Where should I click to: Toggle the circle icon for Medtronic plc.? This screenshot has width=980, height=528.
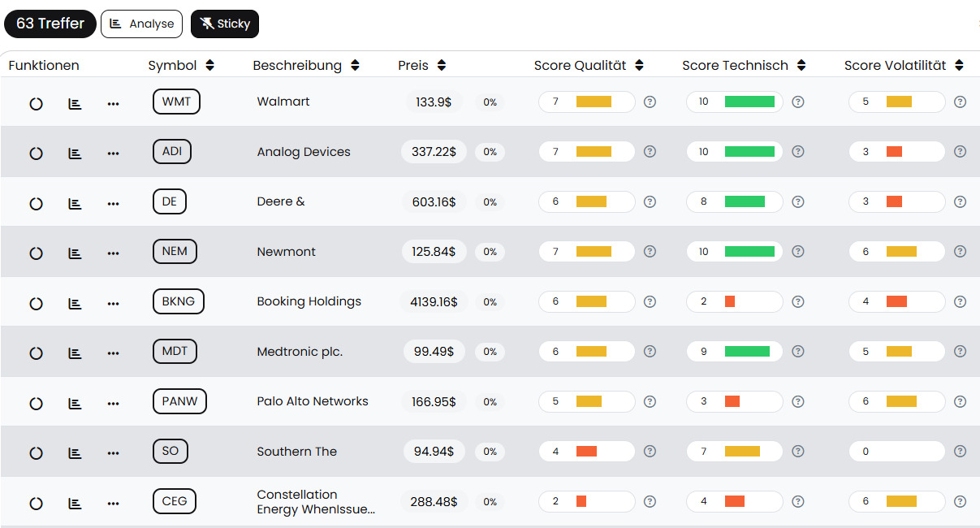coord(36,353)
